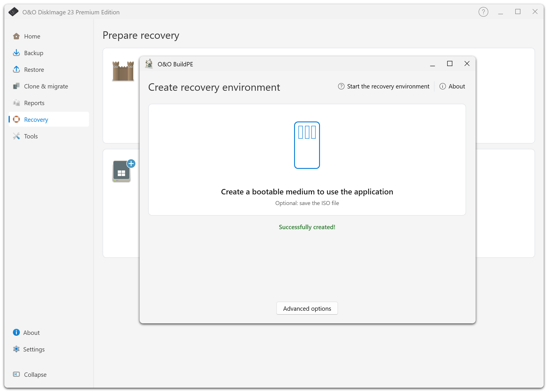548x392 pixels.
Task: Click the Windows drive plus icon
Action: 124,171
